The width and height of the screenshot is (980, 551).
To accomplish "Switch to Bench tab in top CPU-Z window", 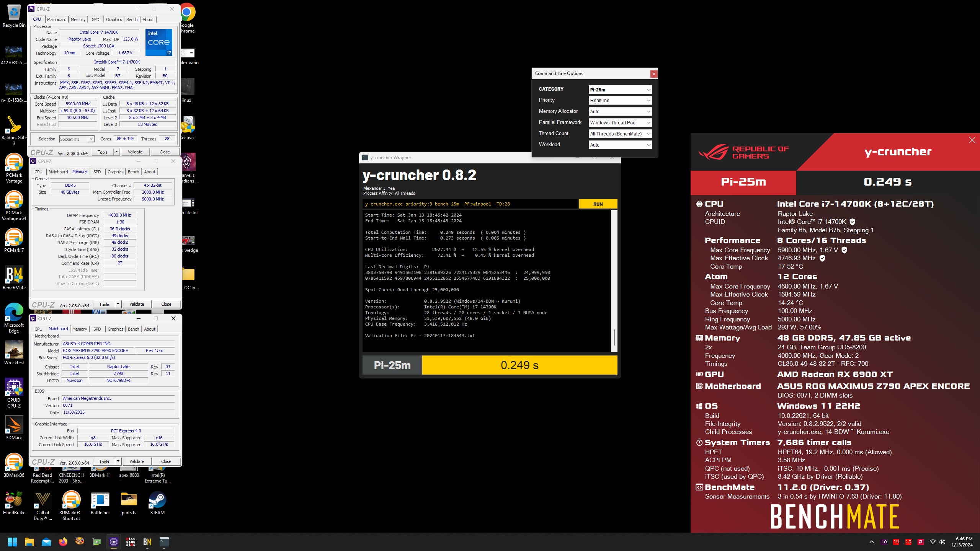I will point(132,20).
